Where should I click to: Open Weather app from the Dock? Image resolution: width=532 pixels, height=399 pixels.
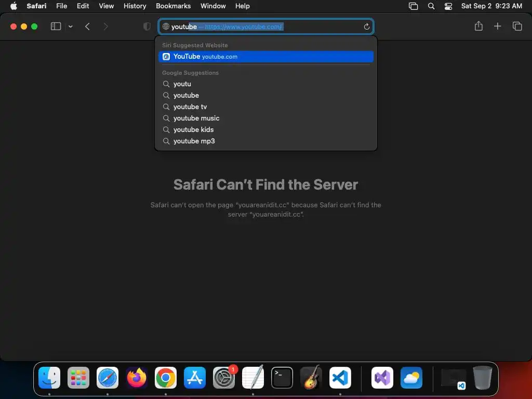tap(411, 378)
